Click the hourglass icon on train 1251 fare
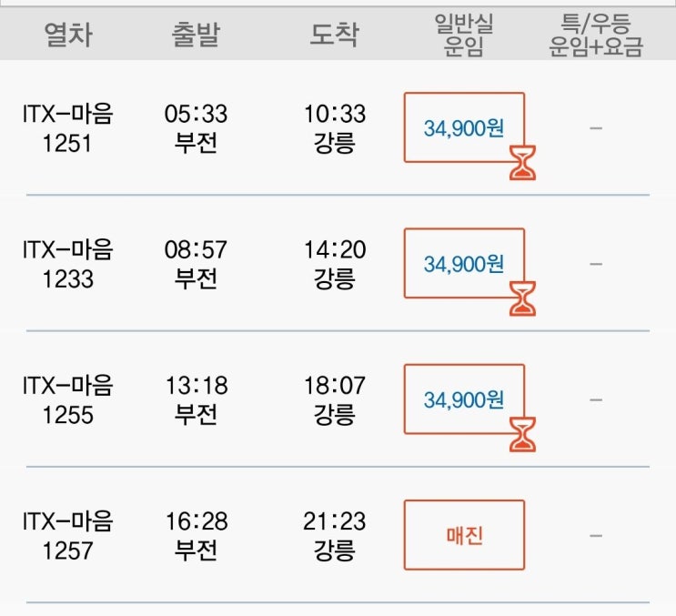The image size is (676, 616). click(x=522, y=164)
